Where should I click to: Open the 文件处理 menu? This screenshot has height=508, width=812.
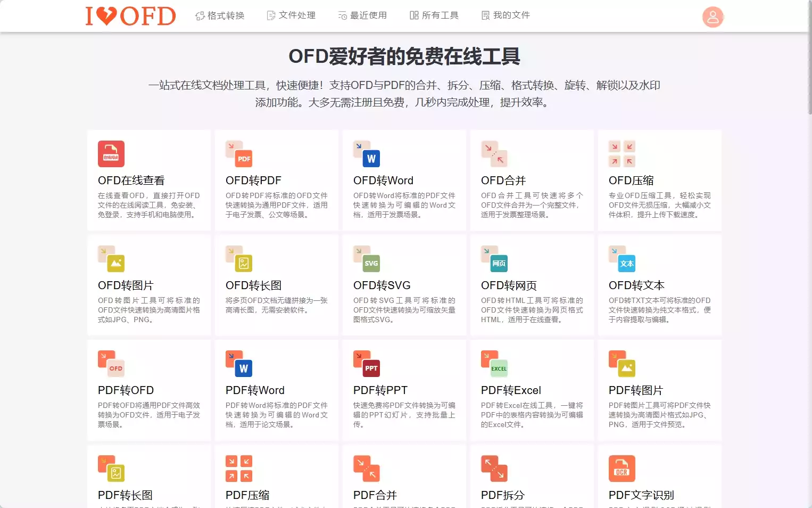tap(291, 15)
